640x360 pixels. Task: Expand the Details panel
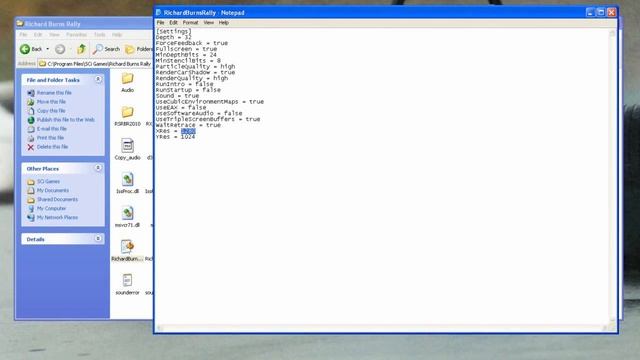(x=98, y=238)
